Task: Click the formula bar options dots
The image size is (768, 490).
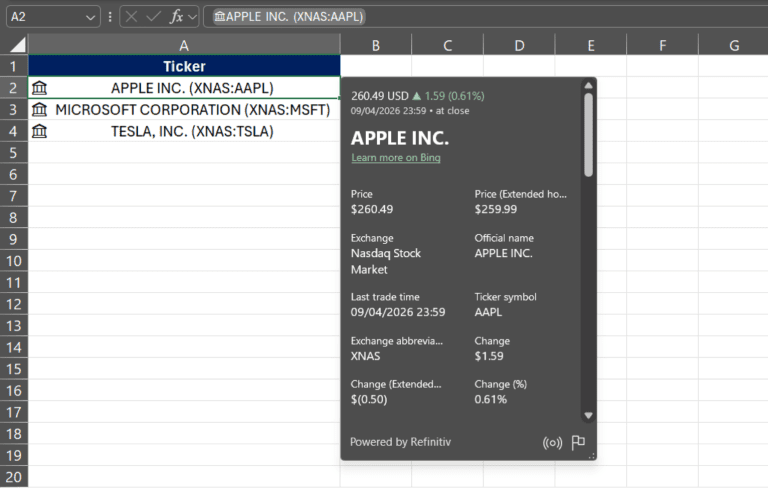Action: click(x=110, y=17)
